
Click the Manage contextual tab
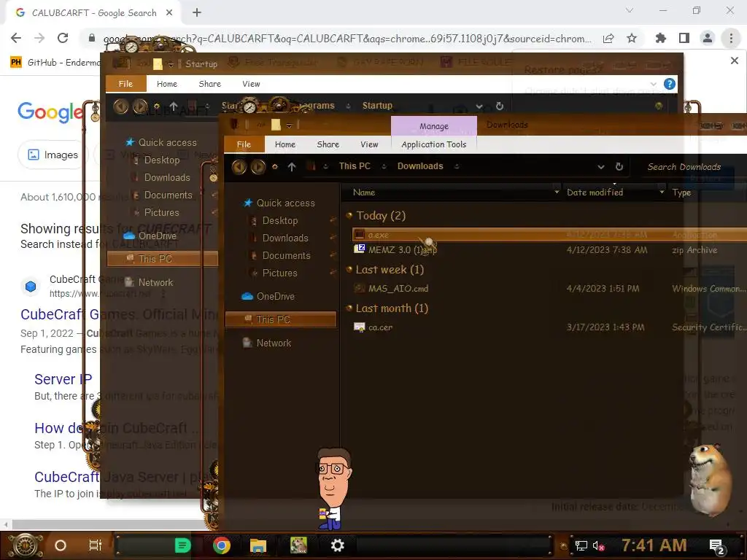434,126
